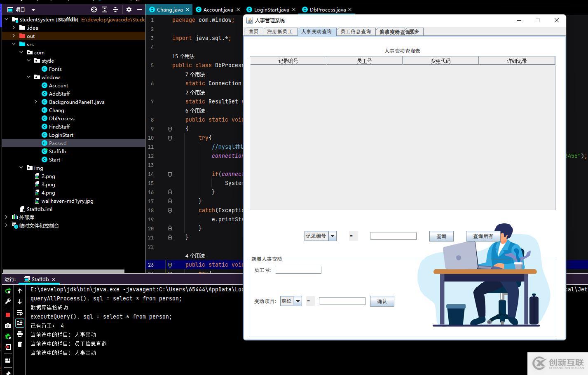The width and height of the screenshot is (588, 375).
Task: Open the LoginStart.java editor tab
Action: tap(271, 9)
